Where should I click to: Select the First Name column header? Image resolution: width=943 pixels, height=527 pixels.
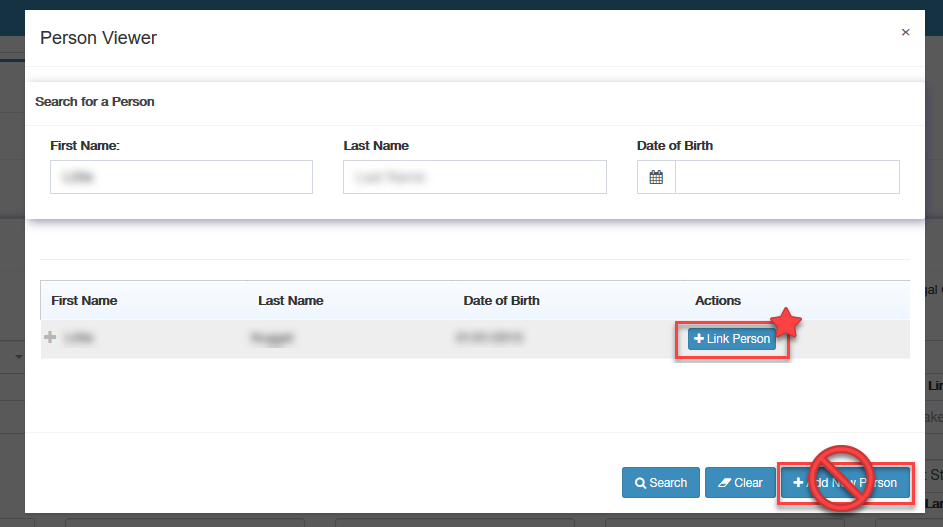pos(84,301)
